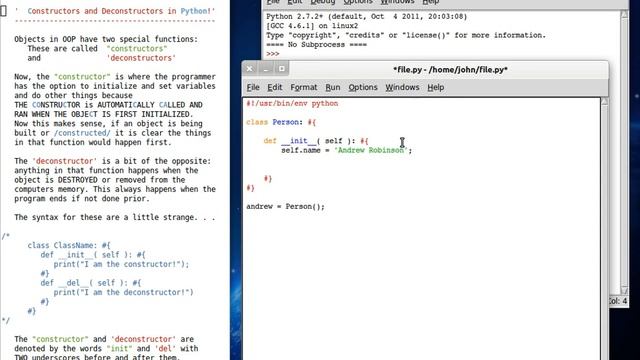Click 'Andrew Robinson' string in editor
The image size is (640, 360).
click(x=371, y=150)
